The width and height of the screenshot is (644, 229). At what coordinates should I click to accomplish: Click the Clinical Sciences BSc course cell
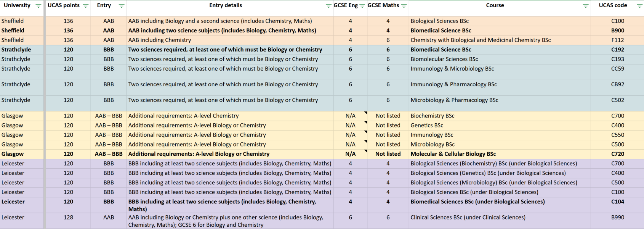[500, 221]
